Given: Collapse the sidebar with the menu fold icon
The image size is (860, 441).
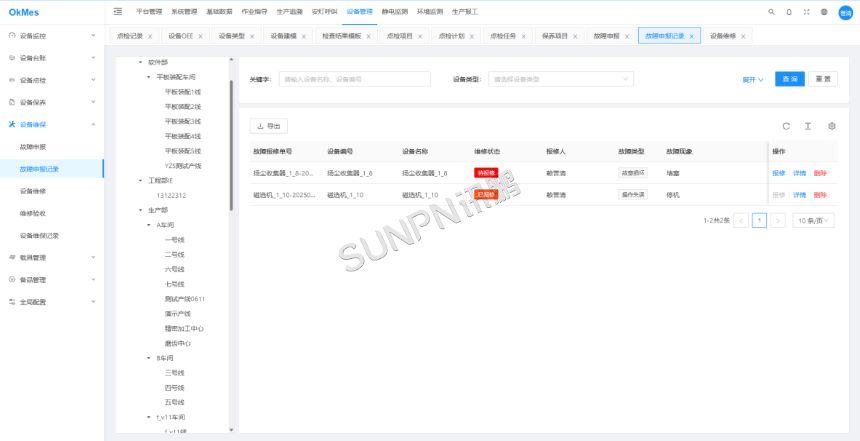Looking at the screenshot, I should (x=117, y=12).
